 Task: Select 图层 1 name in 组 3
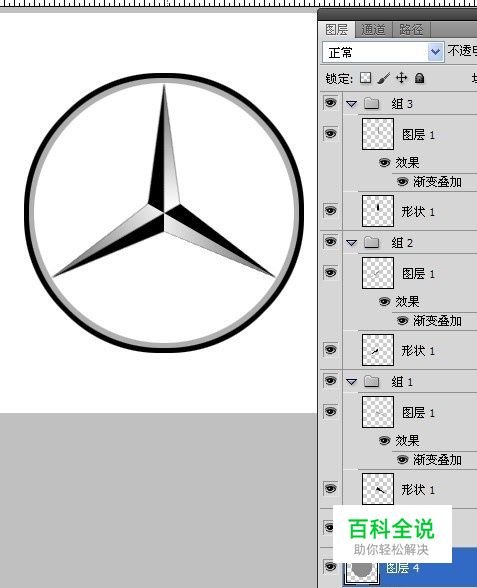[x=418, y=135]
